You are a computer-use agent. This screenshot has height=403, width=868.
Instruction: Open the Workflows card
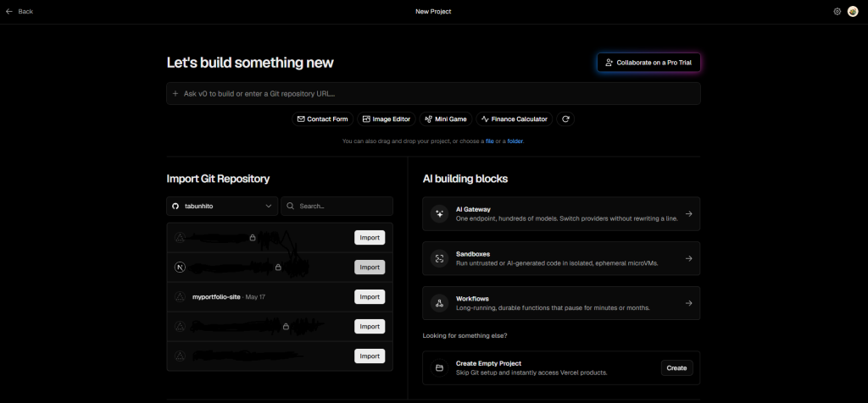(561, 303)
